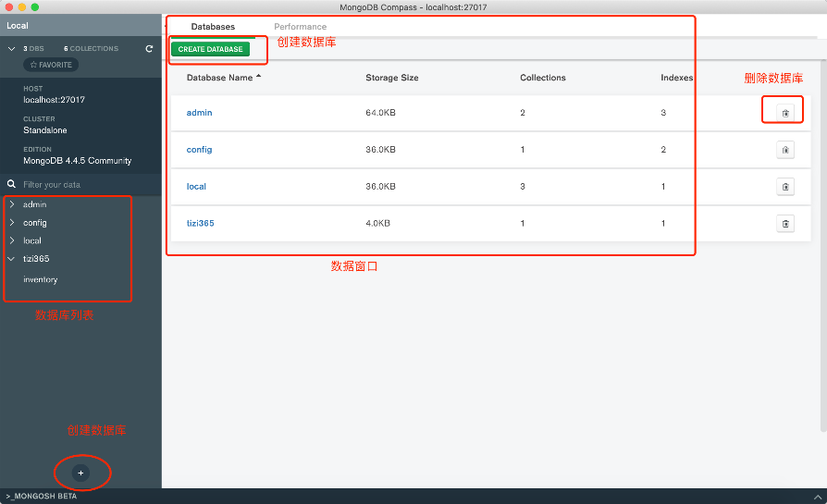827x504 pixels.
Task: Click the 6 COLLECTIONS count label
Action: (x=91, y=48)
